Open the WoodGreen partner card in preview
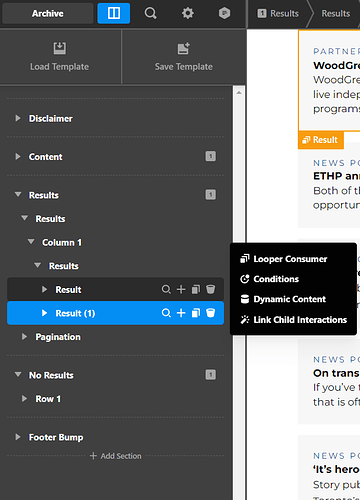 tap(329, 80)
